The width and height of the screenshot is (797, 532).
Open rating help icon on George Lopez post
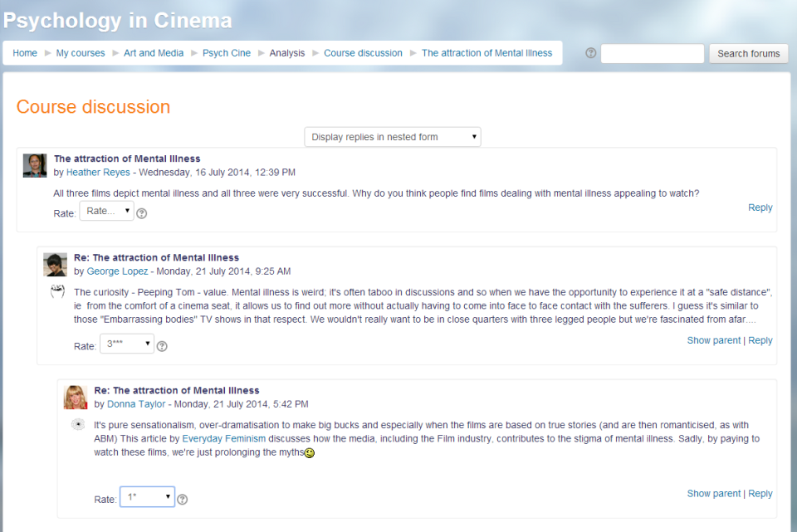162,347
